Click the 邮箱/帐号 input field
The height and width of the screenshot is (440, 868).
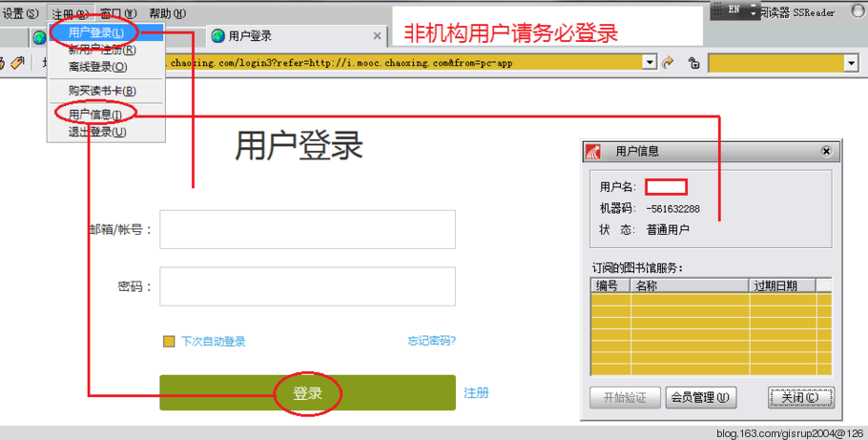[x=308, y=229]
